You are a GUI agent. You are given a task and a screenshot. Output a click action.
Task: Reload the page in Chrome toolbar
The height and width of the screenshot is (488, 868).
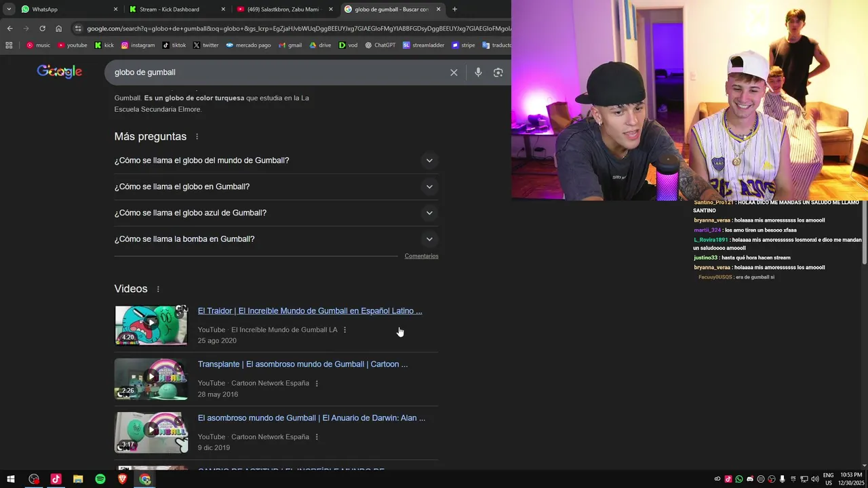tap(42, 28)
